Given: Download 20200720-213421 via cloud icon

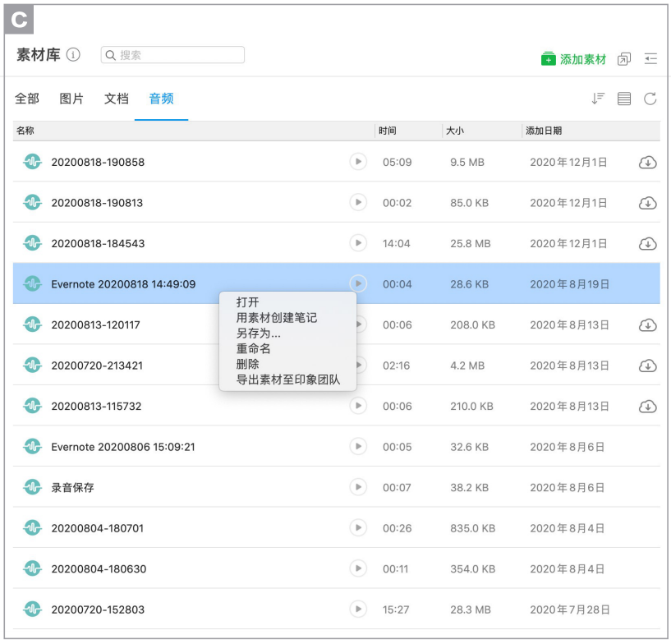Looking at the screenshot, I should pyautogui.click(x=648, y=366).
